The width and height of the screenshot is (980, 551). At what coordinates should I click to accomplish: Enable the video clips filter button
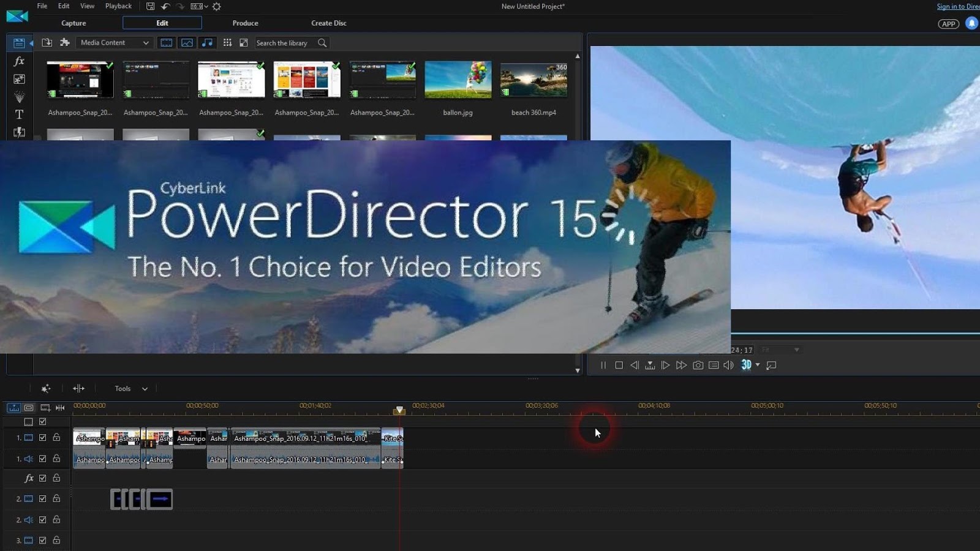pos(166,43)
